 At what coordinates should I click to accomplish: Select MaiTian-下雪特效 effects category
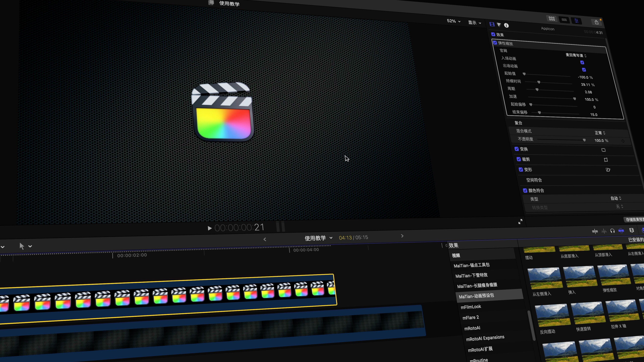[471, 275]
